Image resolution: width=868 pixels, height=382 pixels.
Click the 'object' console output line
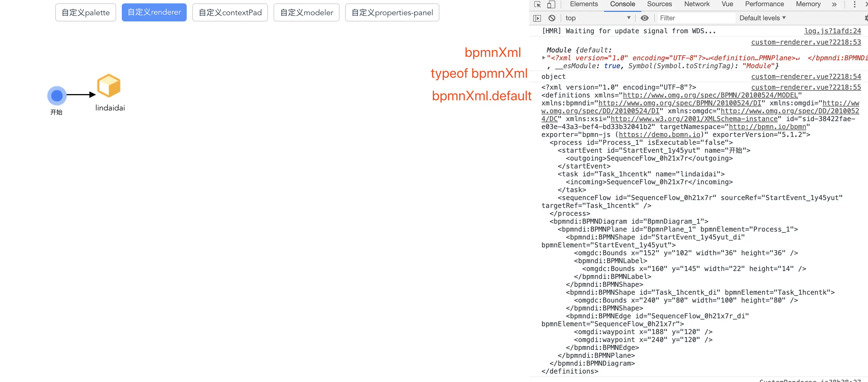point(553,77)
